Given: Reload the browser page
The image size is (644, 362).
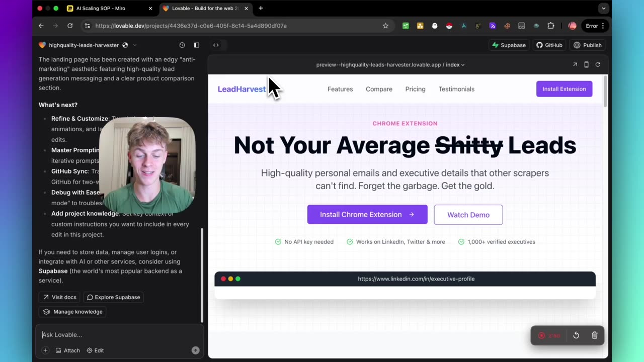Looking at the screenshot, I should (70, 26).
